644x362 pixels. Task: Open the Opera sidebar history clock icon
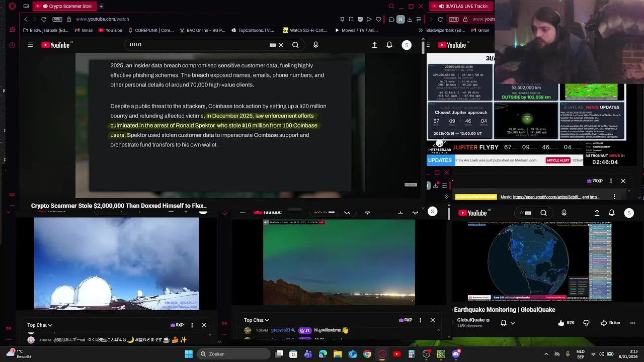click(x=12, y=45)
